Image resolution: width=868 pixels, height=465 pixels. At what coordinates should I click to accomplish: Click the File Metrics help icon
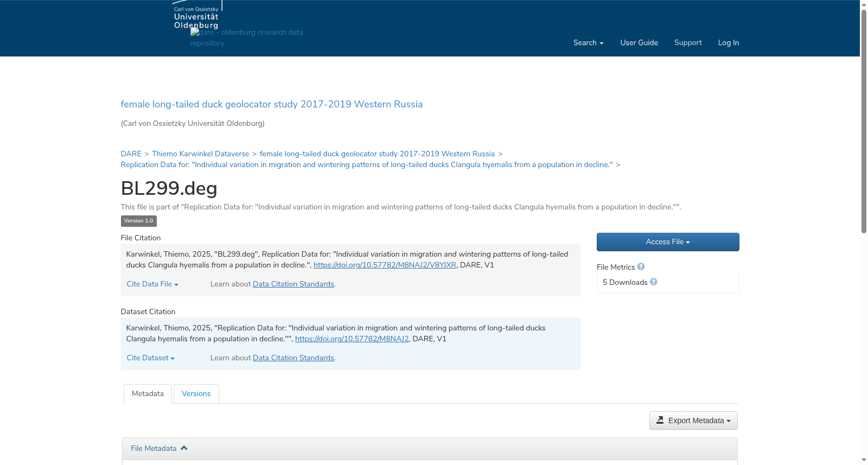[641, 267]
